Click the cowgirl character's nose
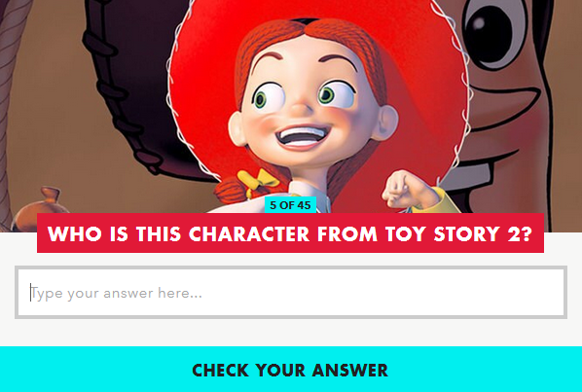The height and width of the screenshot is (392, 582). click(x=302, y=108)
